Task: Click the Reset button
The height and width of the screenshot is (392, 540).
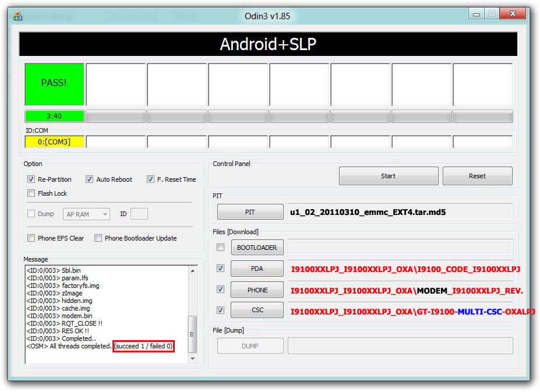Action: tap(477, 176)
